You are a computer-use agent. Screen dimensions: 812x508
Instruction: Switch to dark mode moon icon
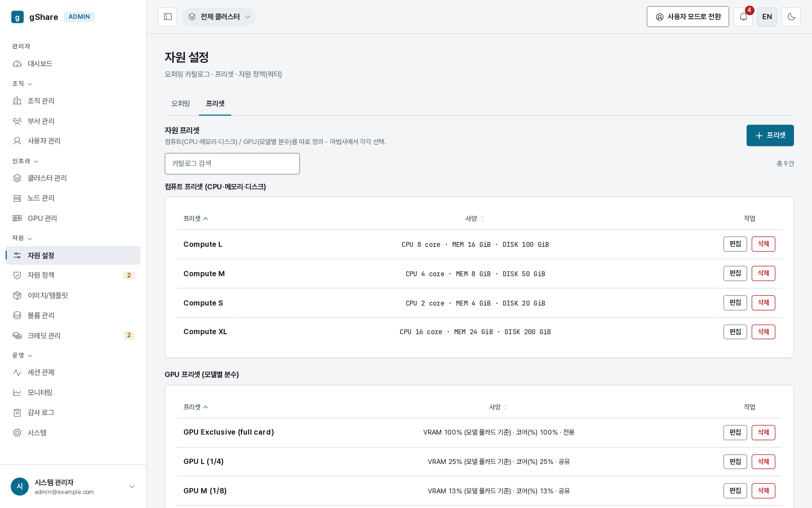[x=791, y=17]
